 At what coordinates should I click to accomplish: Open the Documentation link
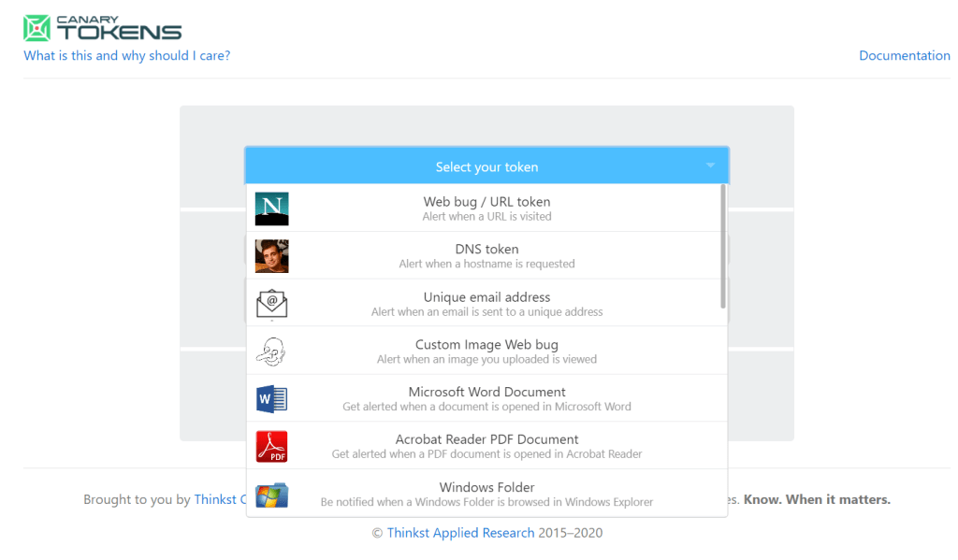tap(904, 55)
